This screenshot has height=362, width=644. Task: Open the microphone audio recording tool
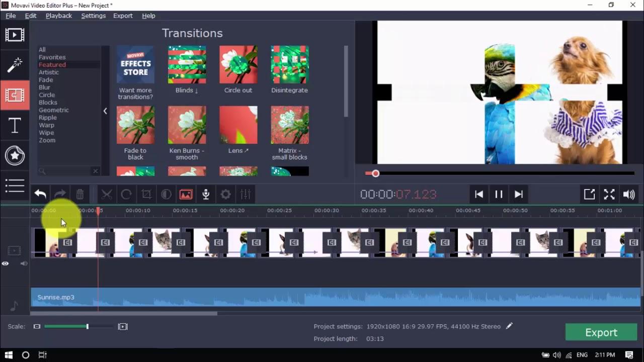(x=206, y=194)
